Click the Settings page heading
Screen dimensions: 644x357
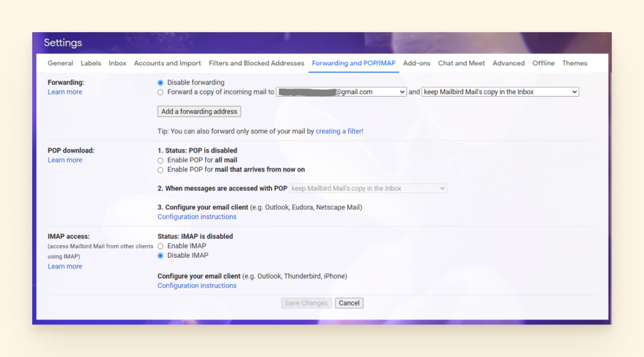coord(63,43)
